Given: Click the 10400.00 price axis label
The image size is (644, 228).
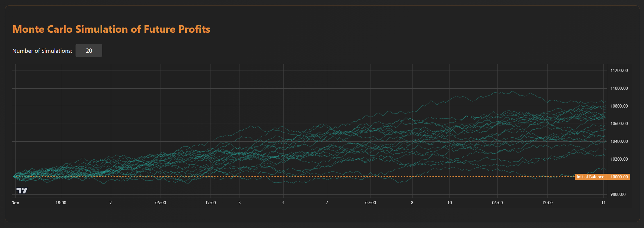Looking at the screenshot, I should [619, 141].
